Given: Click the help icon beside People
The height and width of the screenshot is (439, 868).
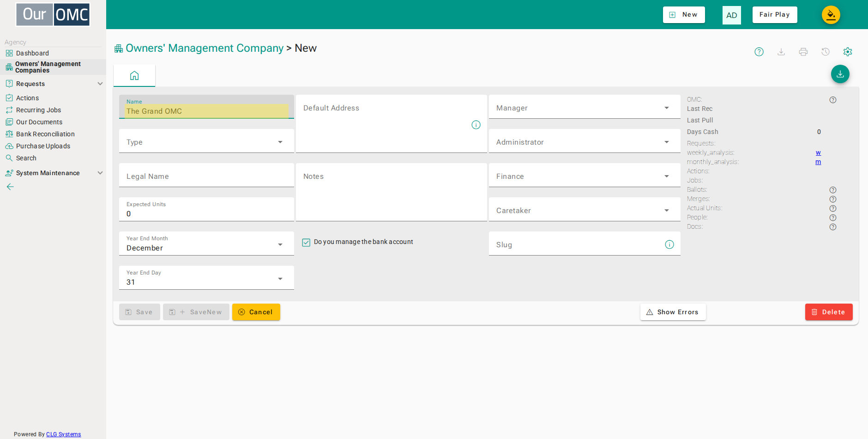Looking at the screenshot, I should tap(833, 218).
